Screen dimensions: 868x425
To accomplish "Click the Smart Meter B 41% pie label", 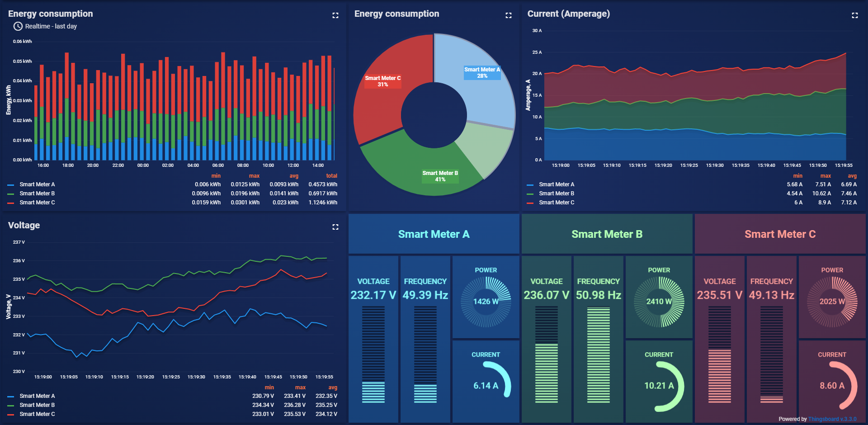I will pos(439,175).
